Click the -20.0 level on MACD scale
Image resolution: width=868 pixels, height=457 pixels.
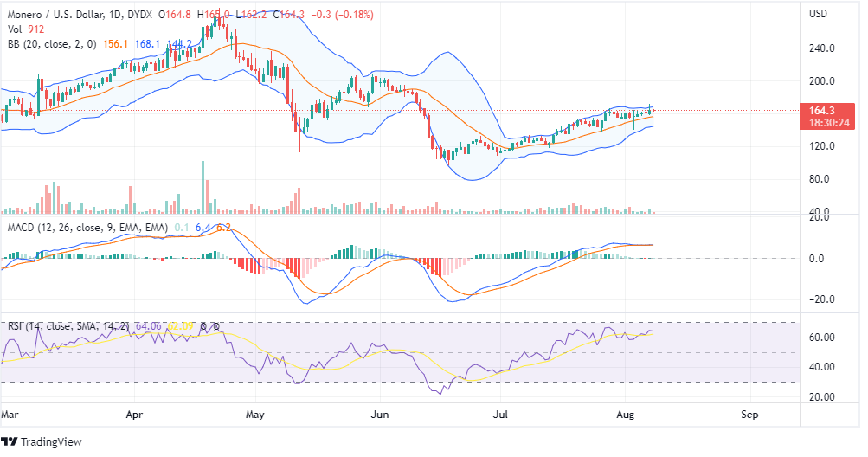[x=821, y=299]
